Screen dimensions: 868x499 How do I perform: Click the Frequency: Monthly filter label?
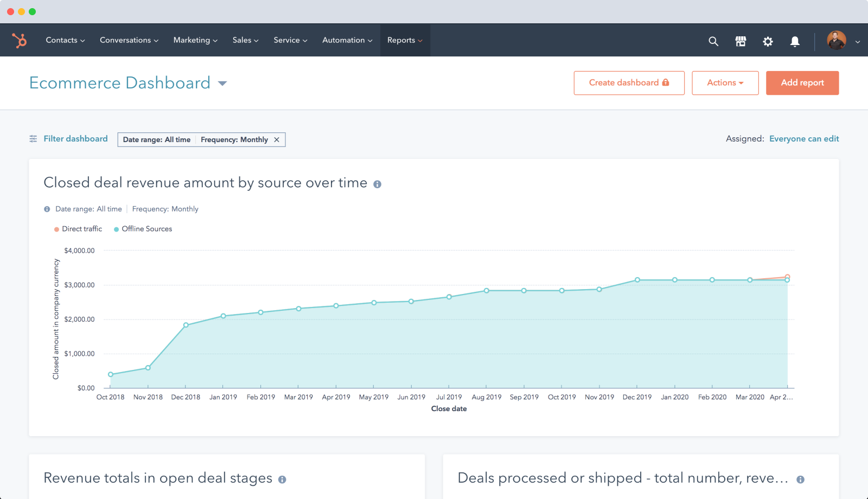tap(234, 140)
